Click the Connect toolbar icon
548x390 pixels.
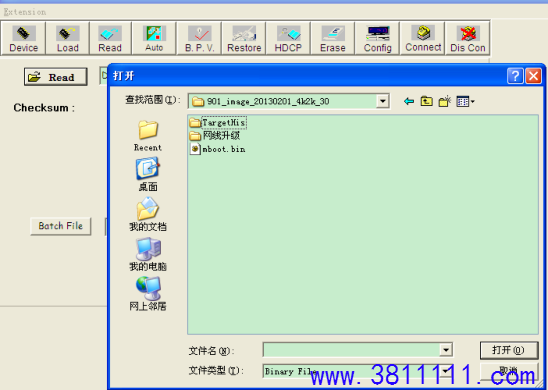pyautogui.click(x=423, y=38)
